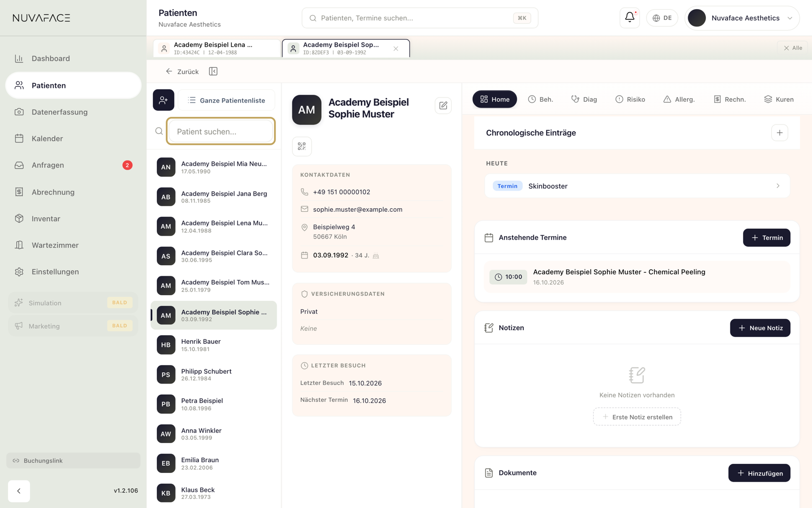Toggle the patient list panel icon
This screenshot has height=508, width=812.
click(x=213, y=72)
